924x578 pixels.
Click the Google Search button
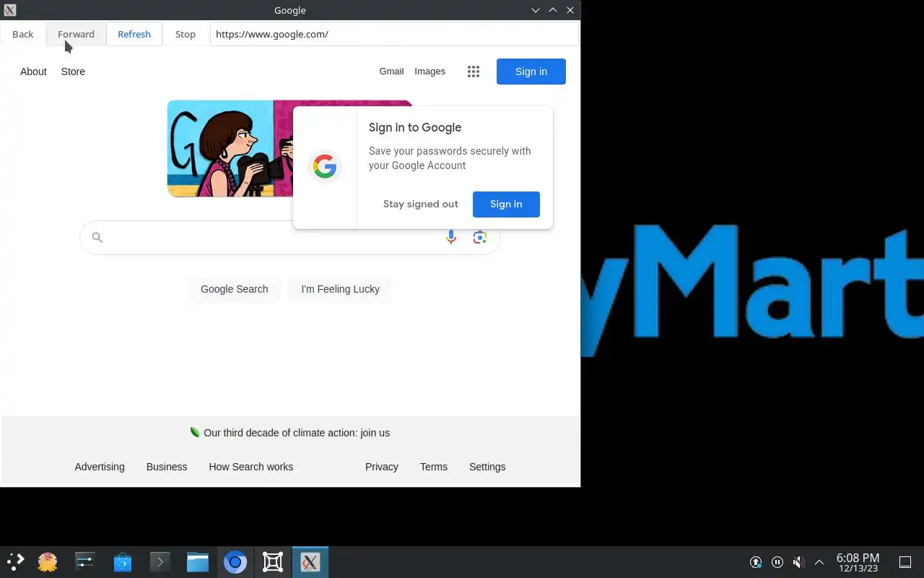(235, 289)
